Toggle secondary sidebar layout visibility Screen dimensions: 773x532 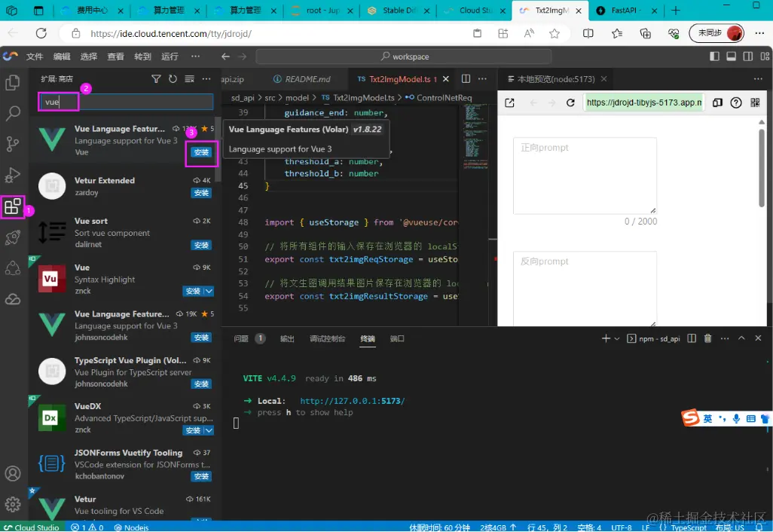coord(748,57)
